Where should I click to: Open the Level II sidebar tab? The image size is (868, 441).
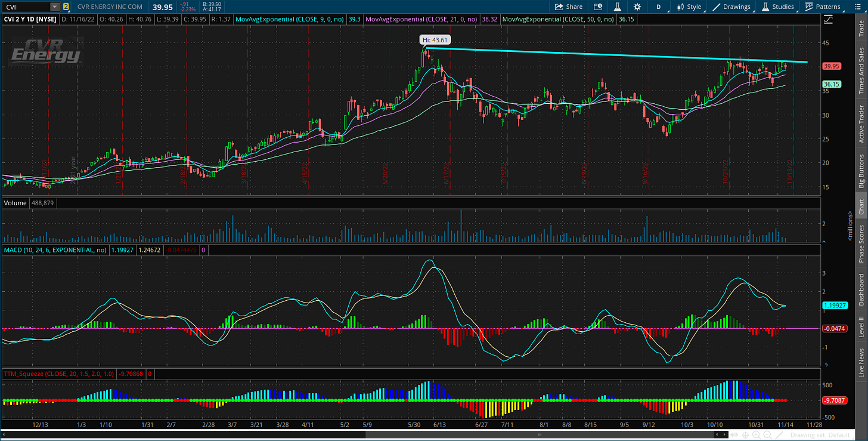(861, 327)
